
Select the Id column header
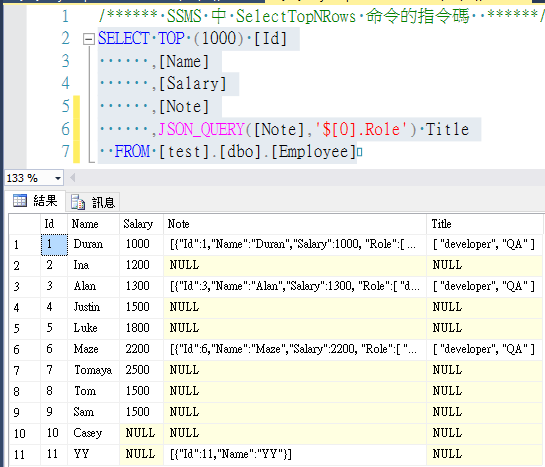[x=54, y=224]
